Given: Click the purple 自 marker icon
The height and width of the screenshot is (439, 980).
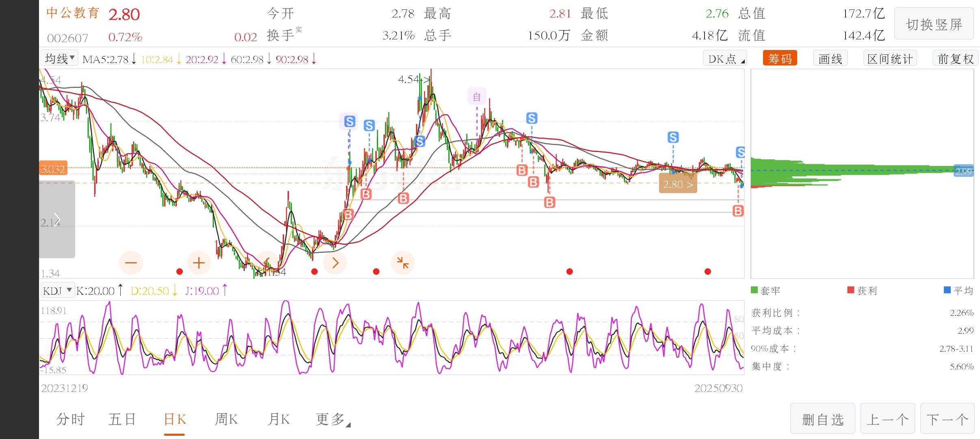Looking at the screenshot, I should pyautogui.click(x=477, y=96).
